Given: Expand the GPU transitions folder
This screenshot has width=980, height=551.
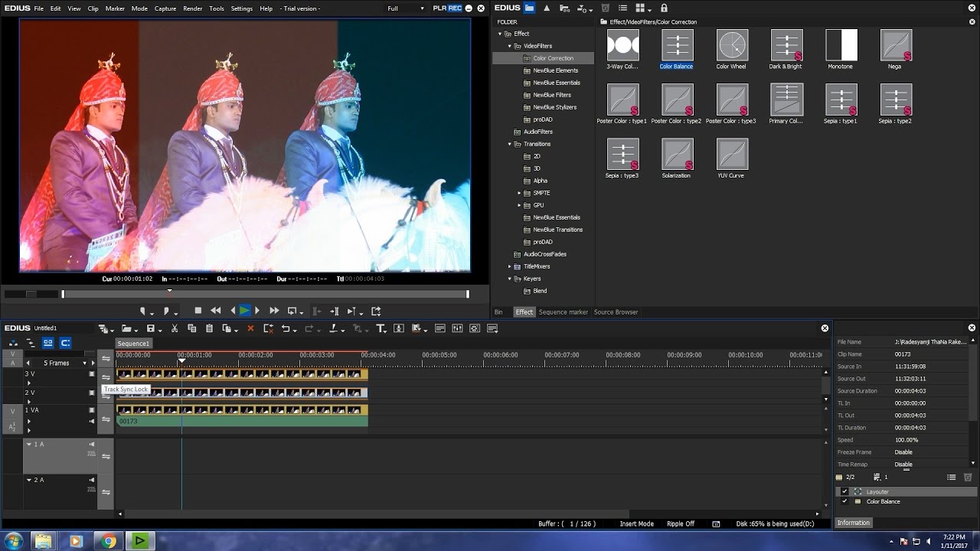Looking at the screenshot, I should point(519,205).
